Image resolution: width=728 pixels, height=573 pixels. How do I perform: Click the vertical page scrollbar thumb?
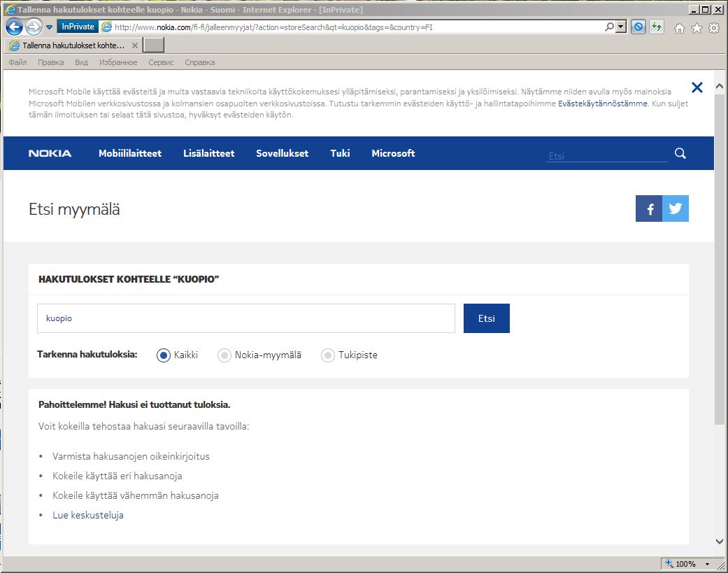click(720, 259)
